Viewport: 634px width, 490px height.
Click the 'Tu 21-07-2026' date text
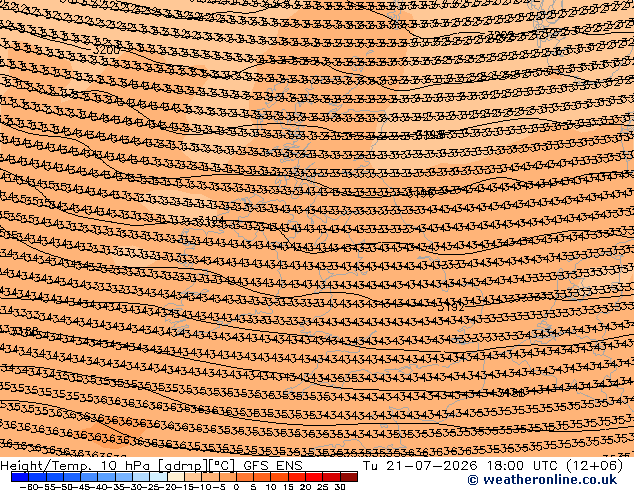click(x=421, y=466)
